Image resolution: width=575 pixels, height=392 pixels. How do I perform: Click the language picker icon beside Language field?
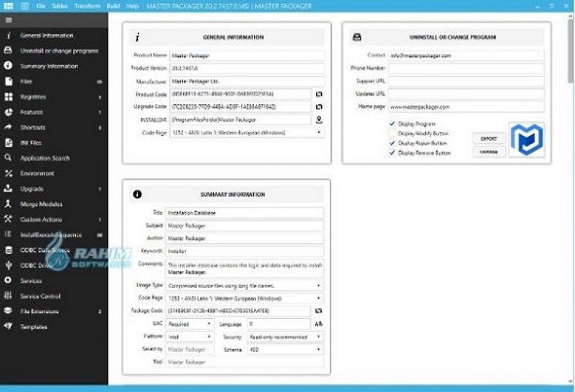coord(318,324)
